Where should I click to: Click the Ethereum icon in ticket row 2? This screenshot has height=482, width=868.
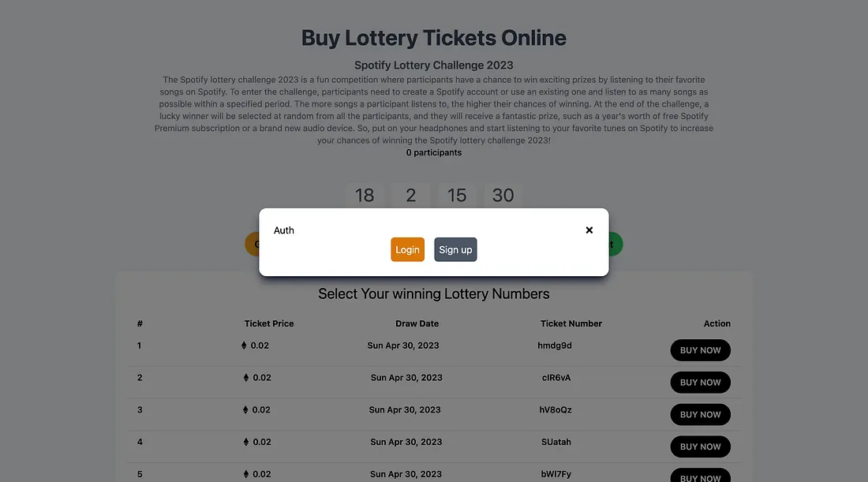click(245, 378)
